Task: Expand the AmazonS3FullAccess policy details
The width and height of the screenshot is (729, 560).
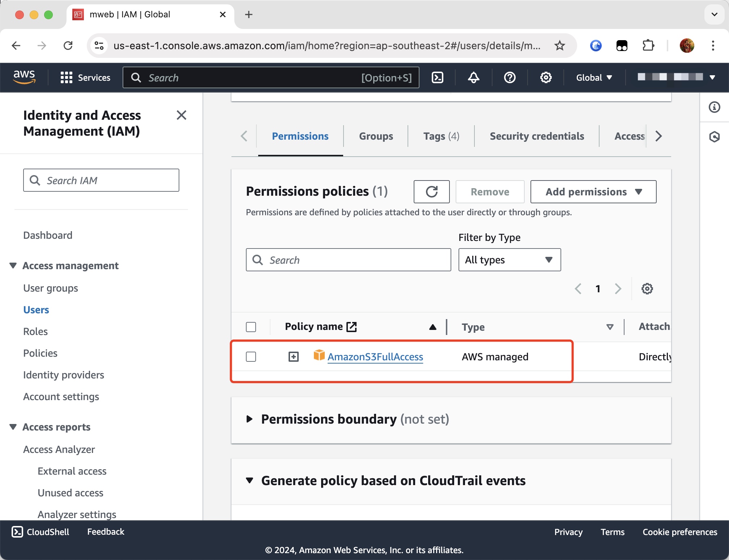Action: 294,357
